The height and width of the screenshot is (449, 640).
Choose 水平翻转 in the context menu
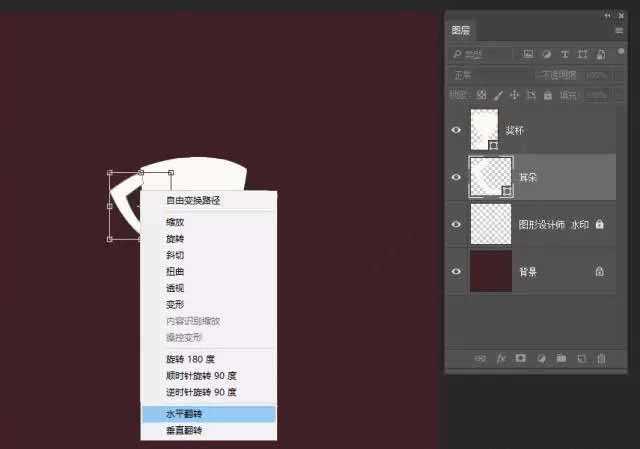click(x=209, y=413)
